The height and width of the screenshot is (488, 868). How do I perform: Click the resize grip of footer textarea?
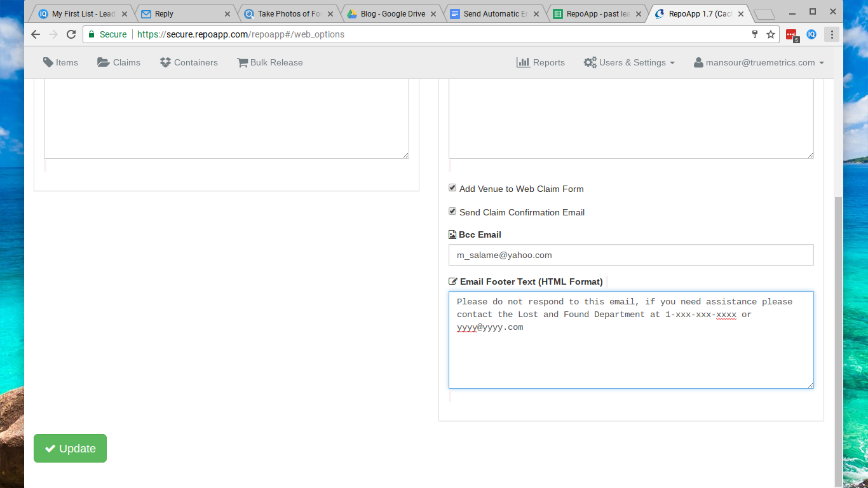tap(810, 385)
